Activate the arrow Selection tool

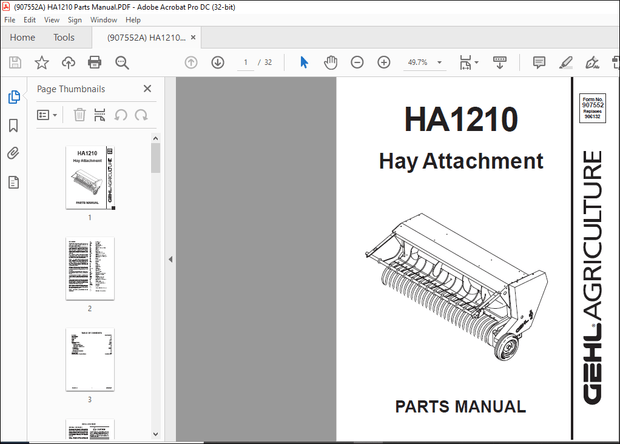tap(305, 62)
